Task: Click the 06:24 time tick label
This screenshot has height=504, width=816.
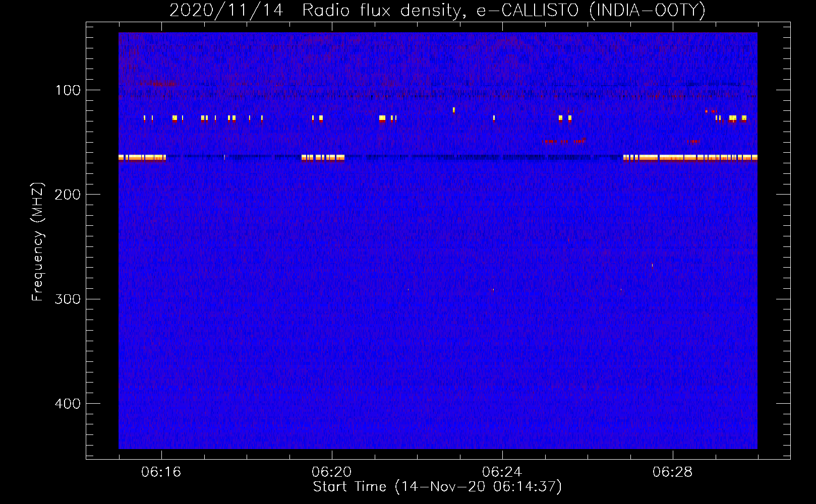Action: point(502,472)
